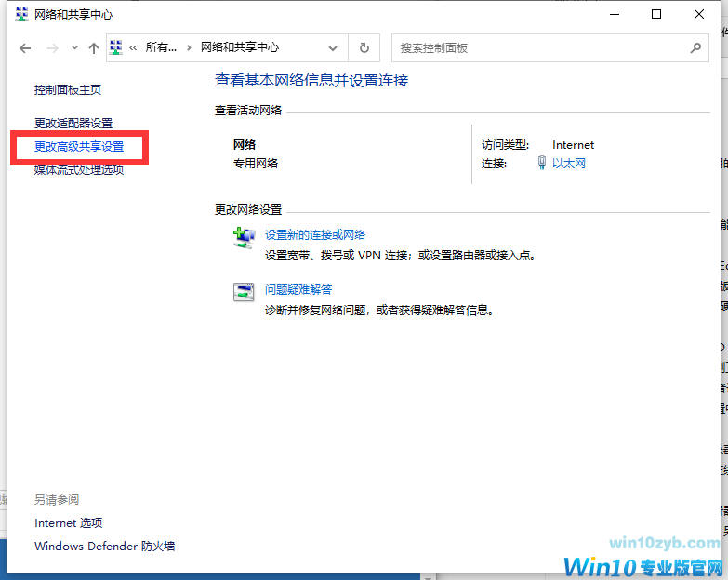Click the address bar network icon
This screenshot has width=728, height=580.
point(116,47)
